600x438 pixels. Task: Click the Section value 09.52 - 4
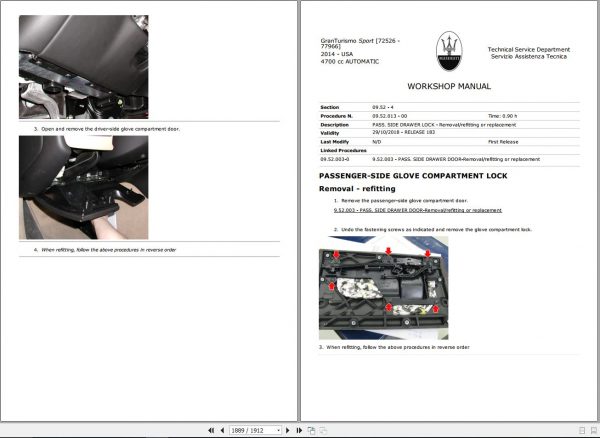(383, 107)
